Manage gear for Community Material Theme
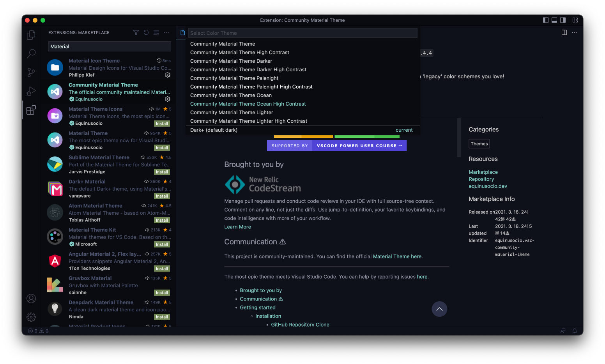The image size is (605, 364). (x=168, y=99)
